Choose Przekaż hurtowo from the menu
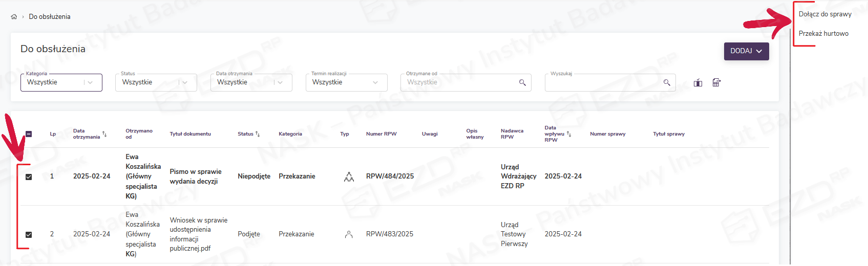The image size is (868, 266). (x=823, y=34)
